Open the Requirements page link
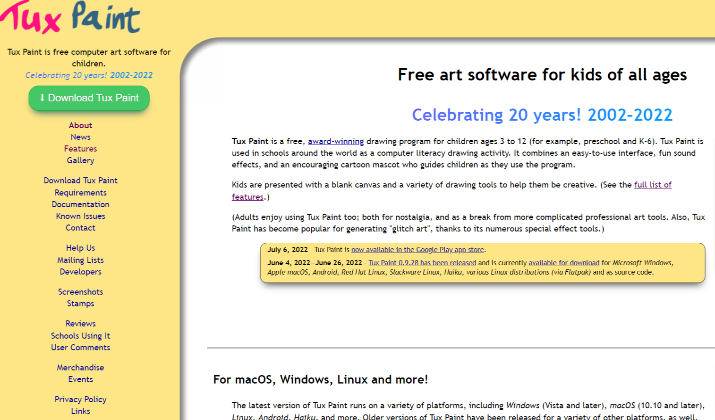This screenshot has height=420, width=715. (x=80, y=192)
